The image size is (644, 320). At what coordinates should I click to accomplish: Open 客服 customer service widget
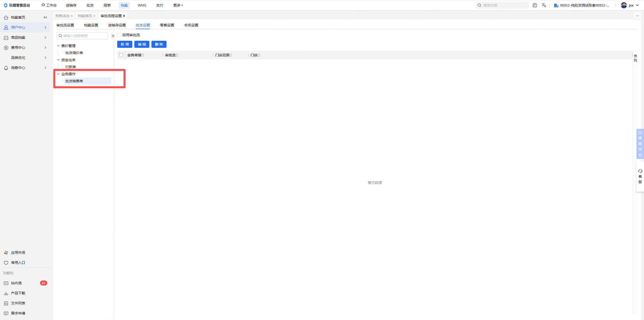[640, 176]
